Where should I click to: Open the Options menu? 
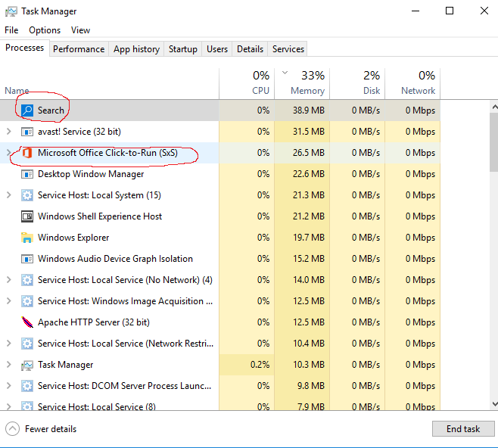(45, 30)
